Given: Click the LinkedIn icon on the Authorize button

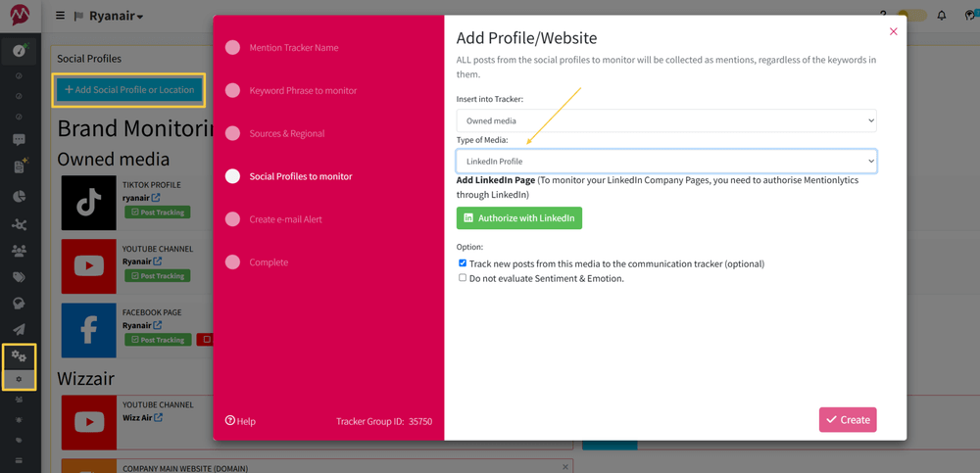Looking at the screenshot, I should (x=468, y=218).
